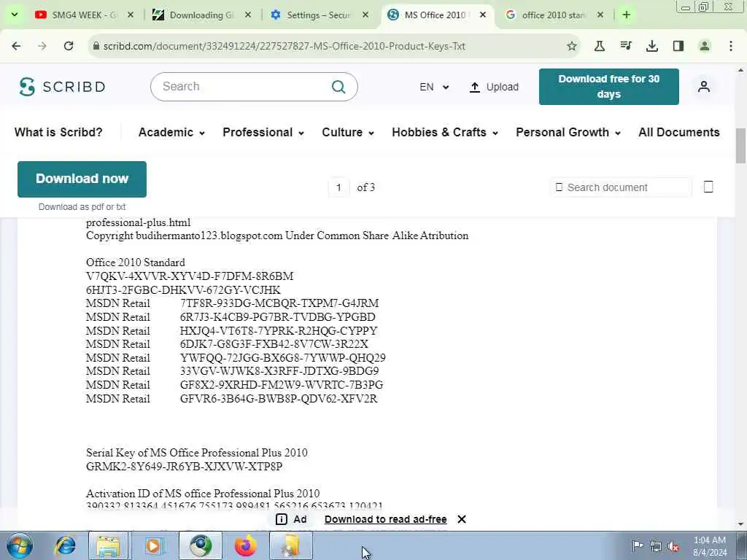Bookmark this page with the star icon
This screenshot has height=560, width=747.
pyautogui.click(x=572, y=46)
